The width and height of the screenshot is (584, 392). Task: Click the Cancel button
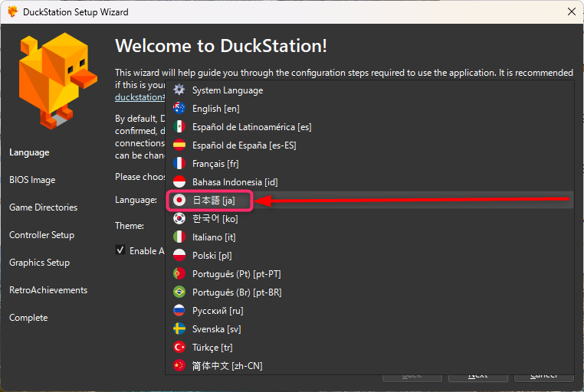pos(543,375)
